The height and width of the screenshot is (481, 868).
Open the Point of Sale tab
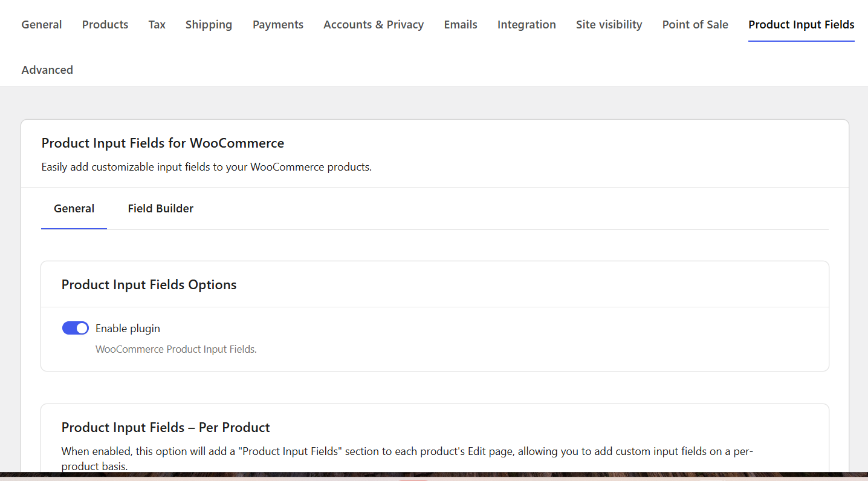tap(695, 25)
